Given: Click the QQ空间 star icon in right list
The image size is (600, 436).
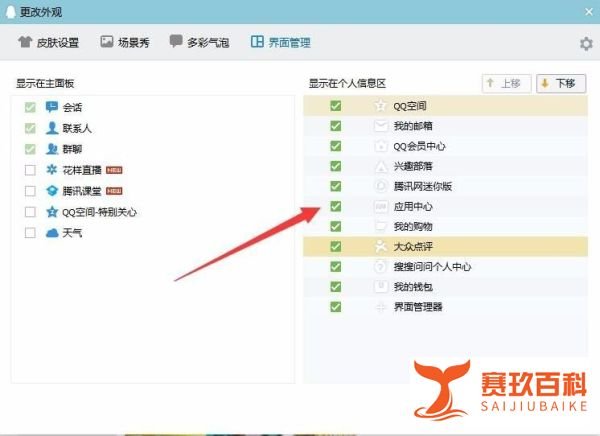Looking at the screenshot, I should point(380,105).
